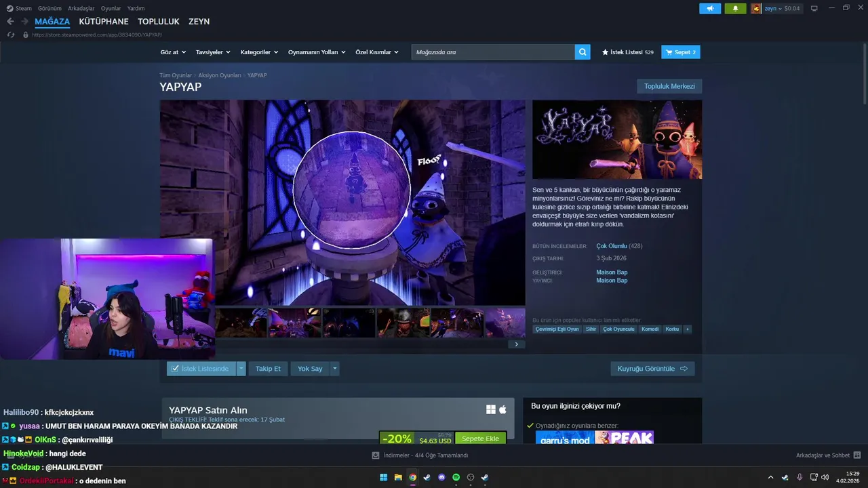Click the Aksiyon Oyunları breadcrumb
Screen dimensions: 868x488
[x=220, y=75]
